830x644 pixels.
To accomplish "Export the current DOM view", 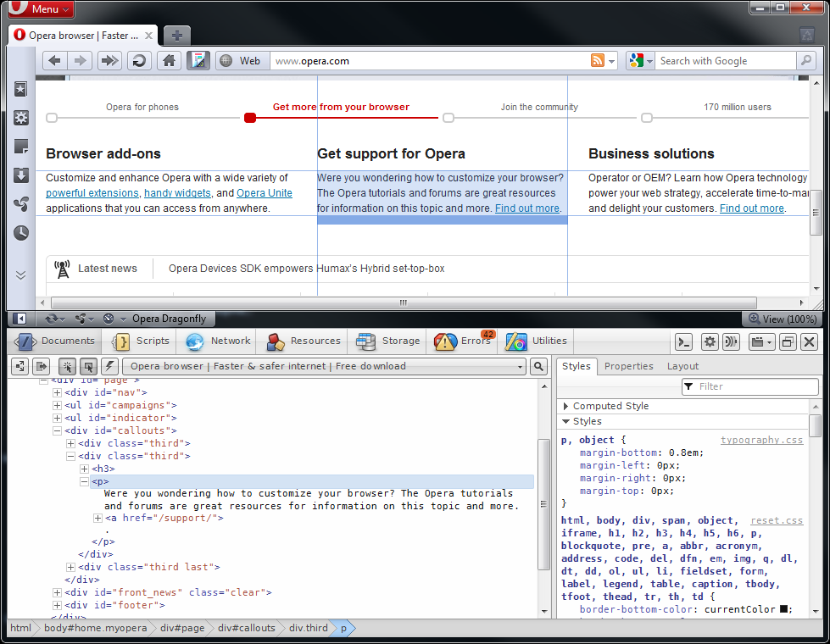I will [x=42, y=366].
